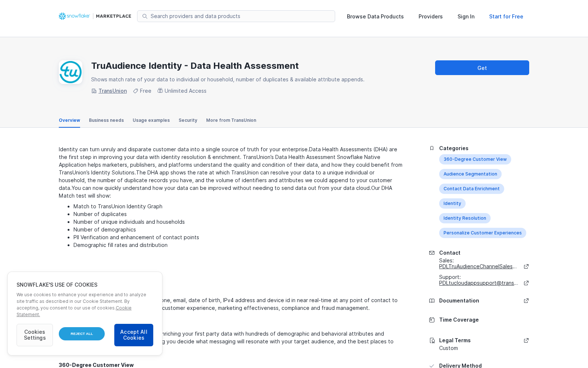Image resolution: width=588 pixels, height=368 pixels.
Task: Click the book icon beside Documentation
Action: [x=432, y=301]
